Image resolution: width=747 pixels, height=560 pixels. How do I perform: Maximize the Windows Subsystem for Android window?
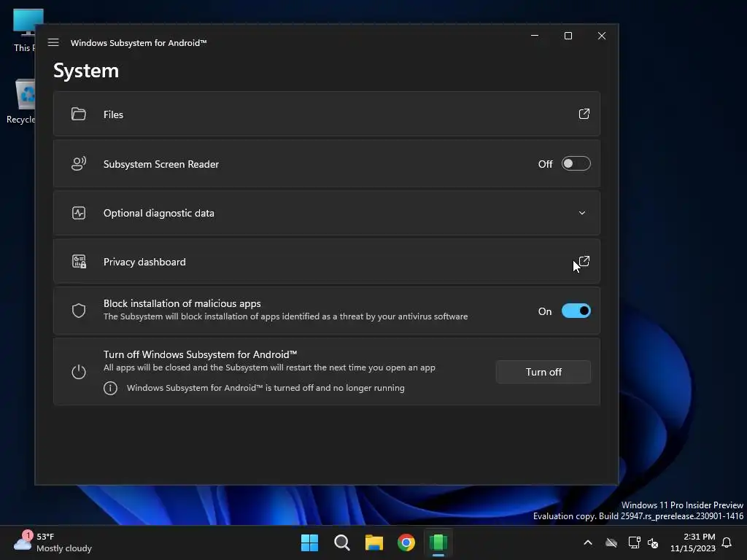(568, 36)
